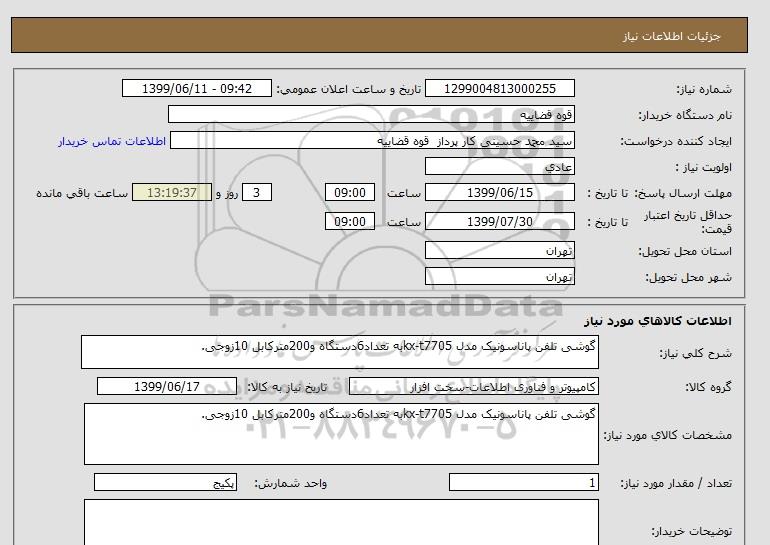This screenshot has height=545, width=770.
Task: Click the remaining days field showing 3
Action: point(257,192)
